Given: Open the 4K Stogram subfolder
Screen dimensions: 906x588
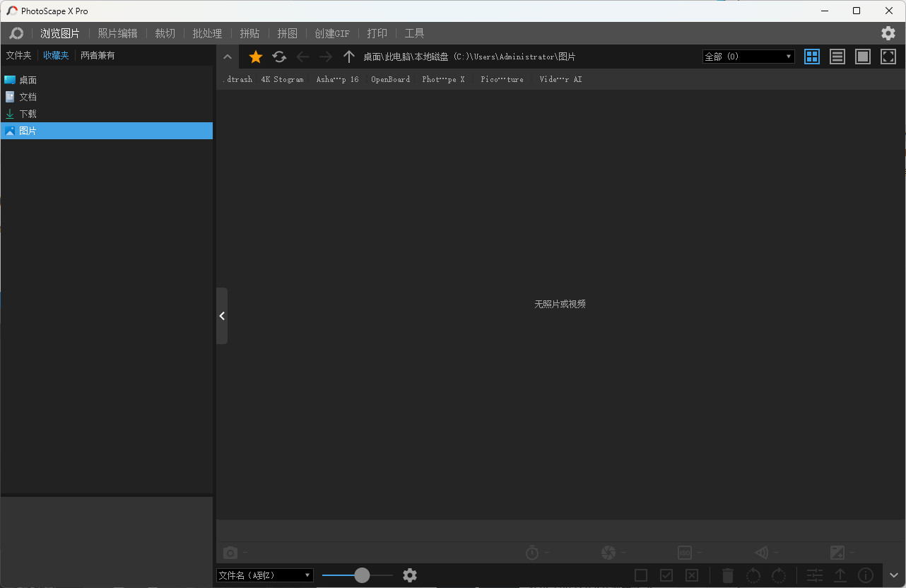Looking at the screenshot, I should [283, 80].
